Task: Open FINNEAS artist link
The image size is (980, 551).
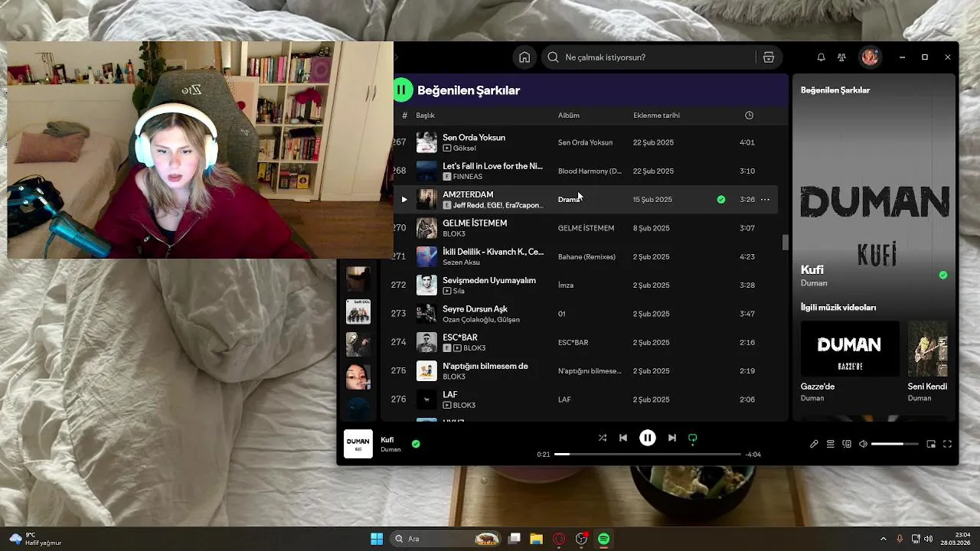Action: [x=468, y=177]
